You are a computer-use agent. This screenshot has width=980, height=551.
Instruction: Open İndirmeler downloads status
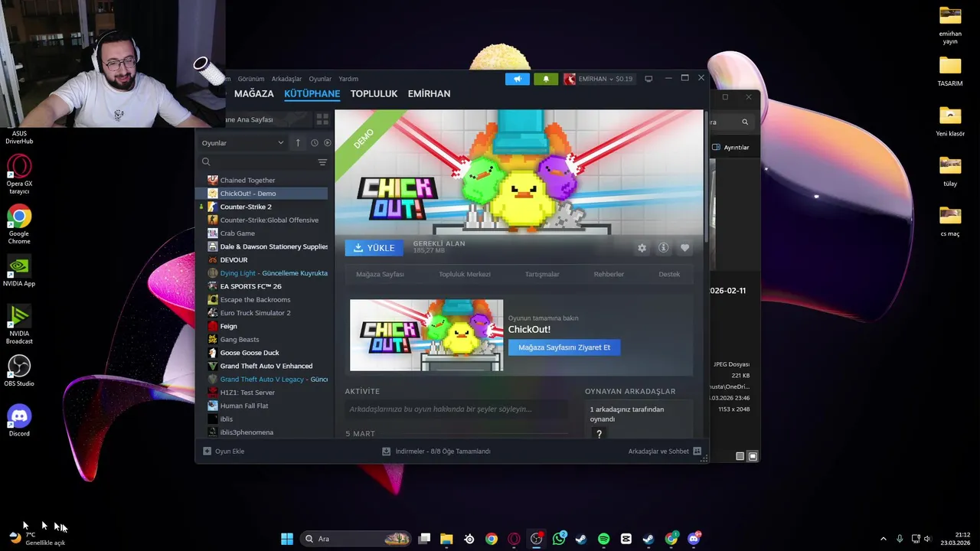(x=436, y=452)
